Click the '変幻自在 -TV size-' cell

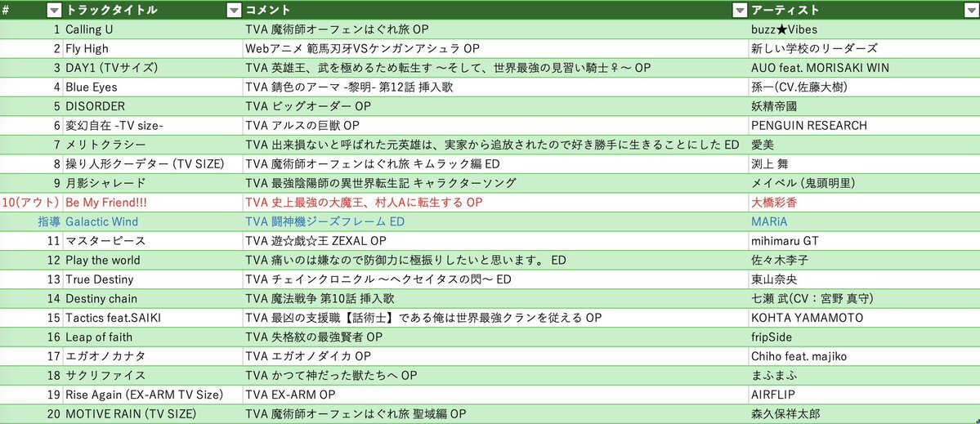pyautogui.click(x=152, y=126)
